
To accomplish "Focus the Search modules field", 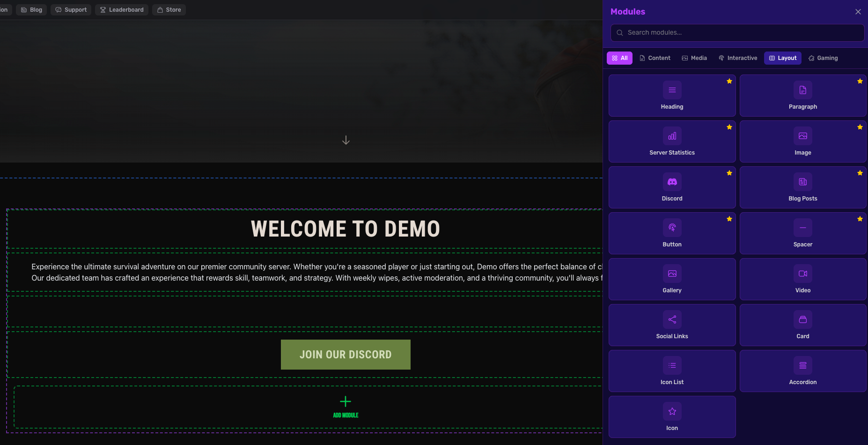I will [x=737, y=33].
